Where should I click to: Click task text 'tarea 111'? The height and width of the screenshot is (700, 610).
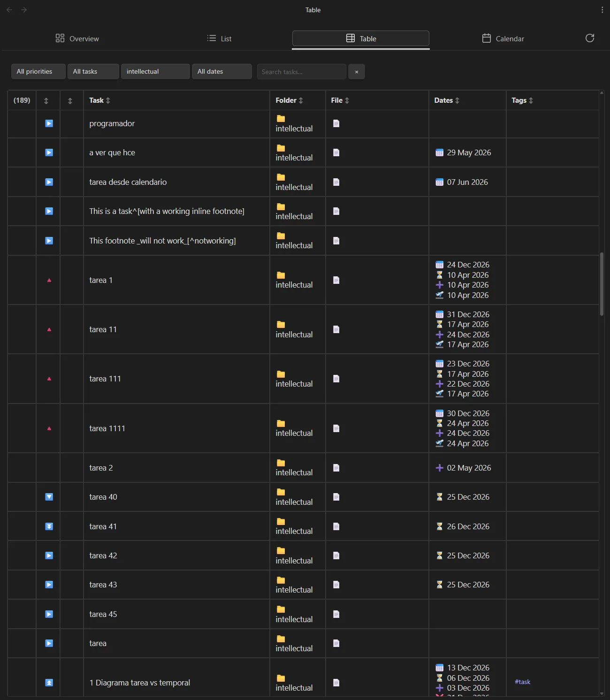click(105, 379)
